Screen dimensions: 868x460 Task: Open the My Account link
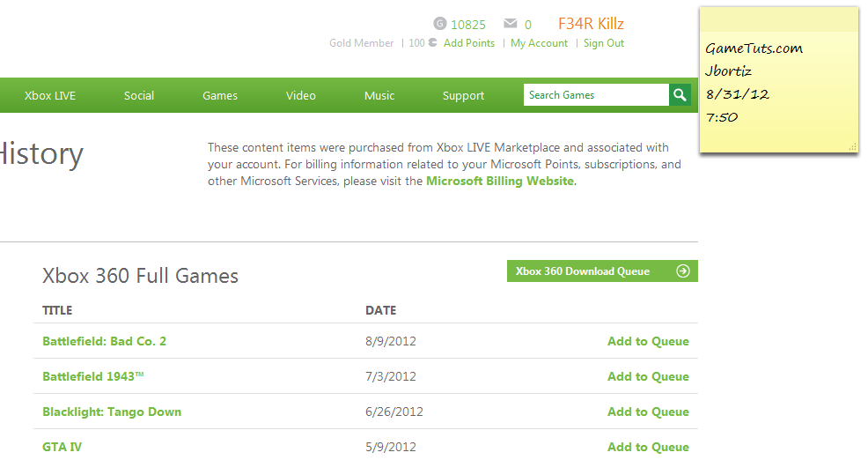[x=539, y=43]
